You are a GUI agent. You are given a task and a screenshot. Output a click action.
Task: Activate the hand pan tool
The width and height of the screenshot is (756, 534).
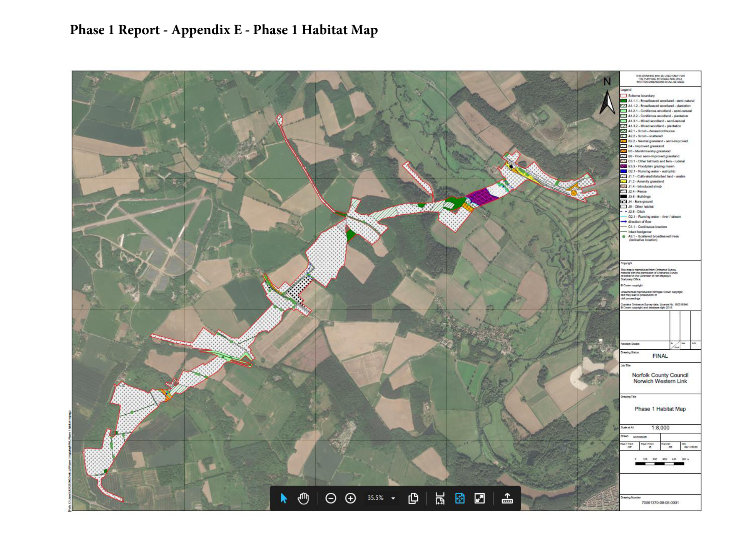pos(303,498)
